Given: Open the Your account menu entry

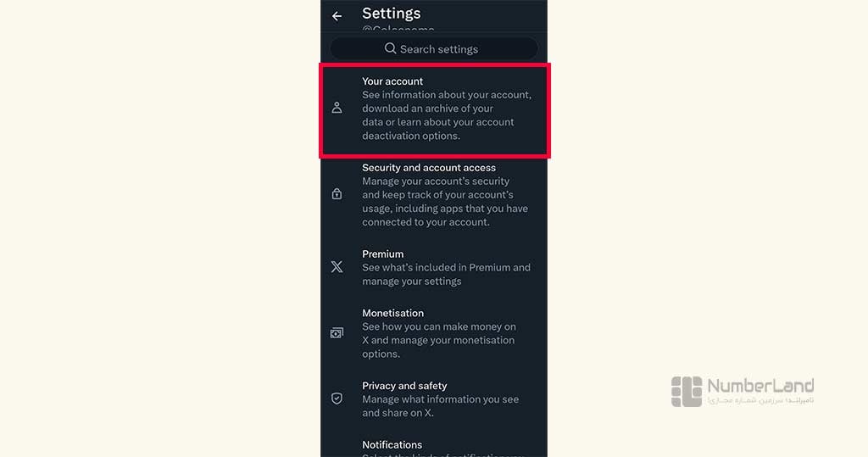Looking at the screenshot, I should click(x=434, y=111).
